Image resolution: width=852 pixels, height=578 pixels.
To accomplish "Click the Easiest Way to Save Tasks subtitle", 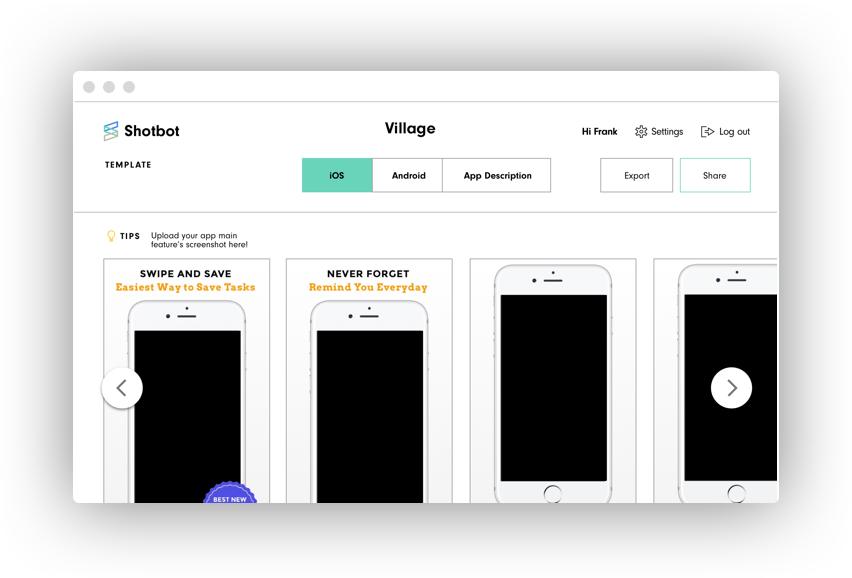I will coord(185,287).
